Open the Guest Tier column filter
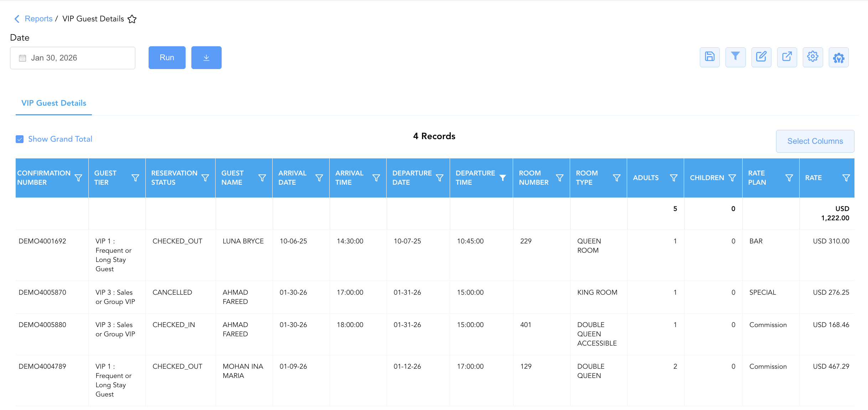This screenshot has width=868, height=410. 135,178
